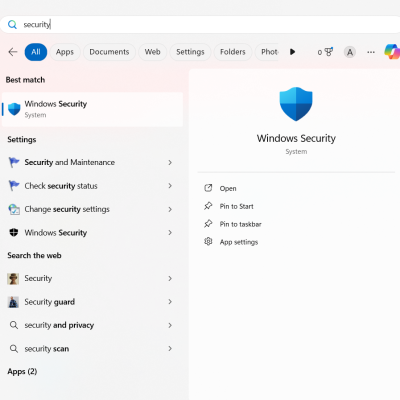Open the Apps (2) section header
400x400 pixels.
pyautogui.click(x=22, y=371)
